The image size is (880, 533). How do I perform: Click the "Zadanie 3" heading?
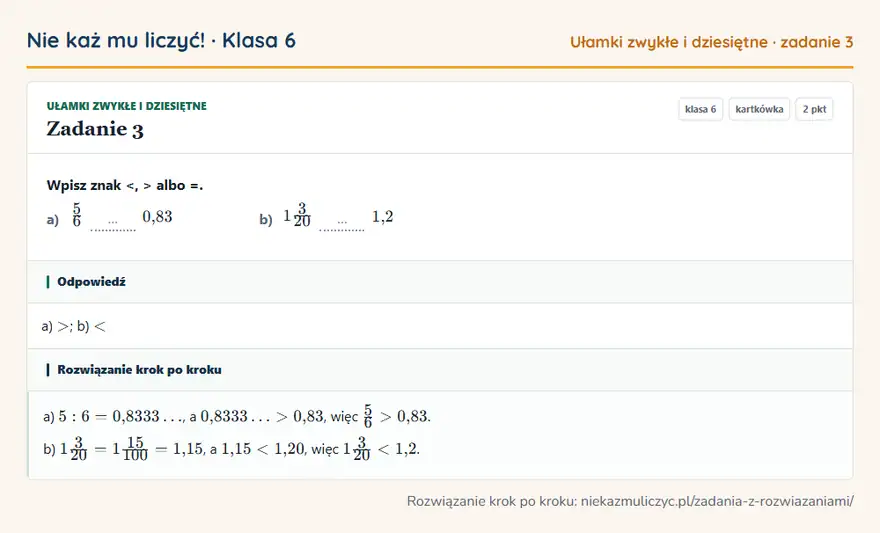[95, 129]
